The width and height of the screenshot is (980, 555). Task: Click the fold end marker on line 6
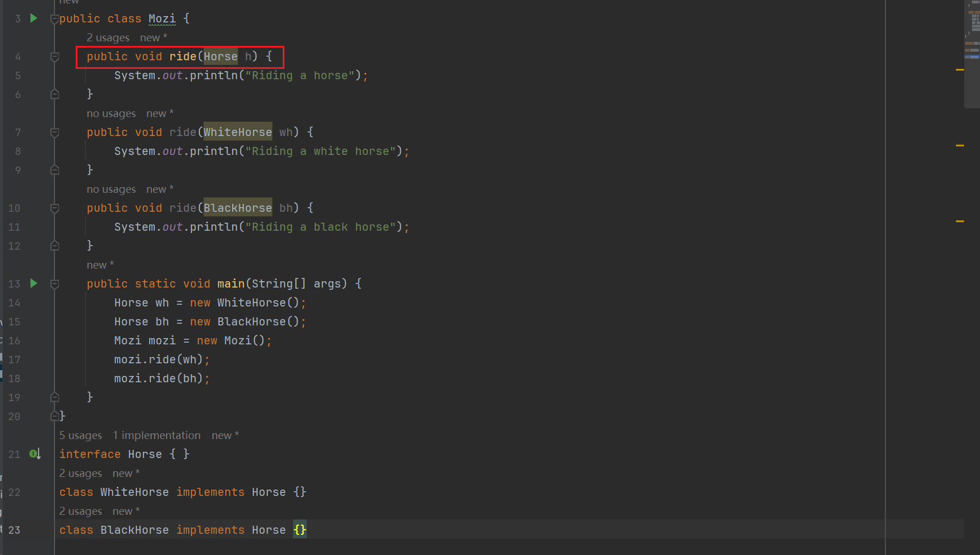coord(54,94)
